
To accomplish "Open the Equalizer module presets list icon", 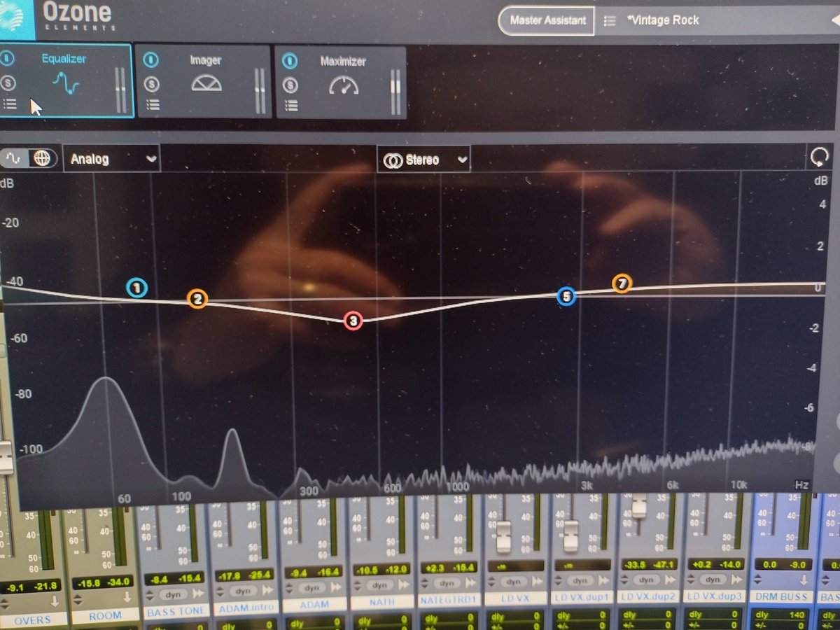I will coord(10,104).
